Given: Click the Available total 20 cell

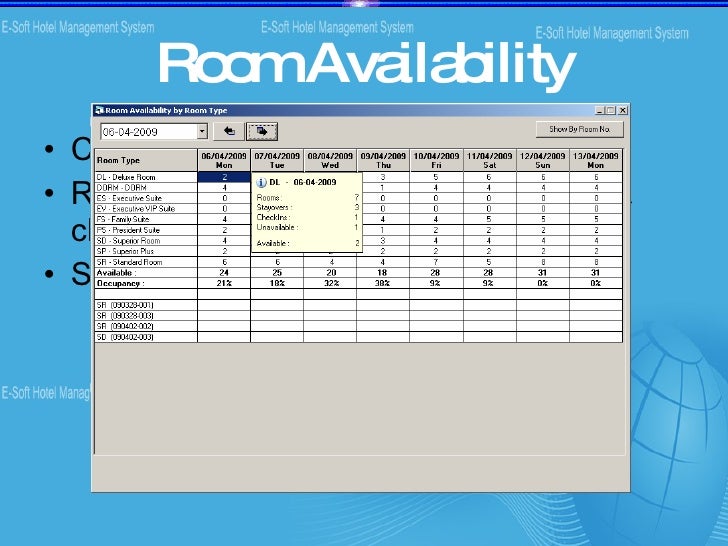Looking at the screenshot, I should 330,273.
